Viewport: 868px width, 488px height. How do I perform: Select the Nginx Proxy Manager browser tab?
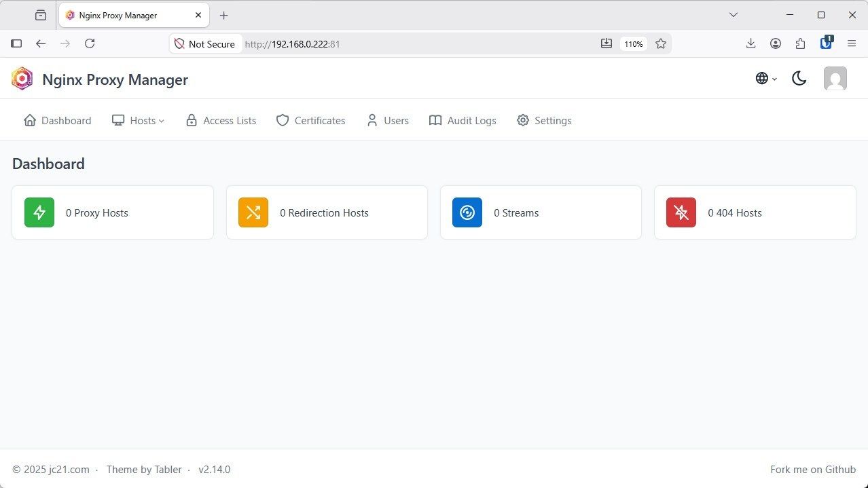point(134,15)
